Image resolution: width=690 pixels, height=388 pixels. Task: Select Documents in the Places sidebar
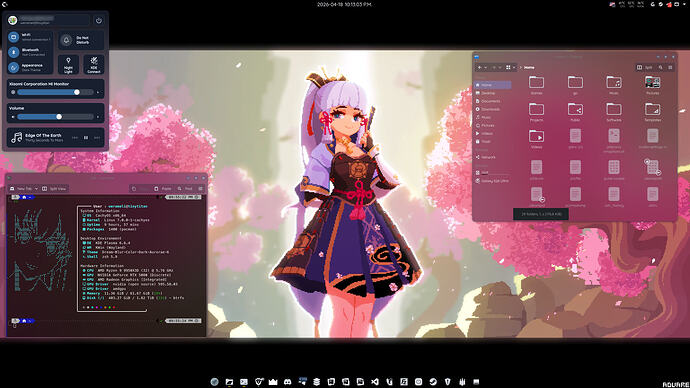coord(493,101)
